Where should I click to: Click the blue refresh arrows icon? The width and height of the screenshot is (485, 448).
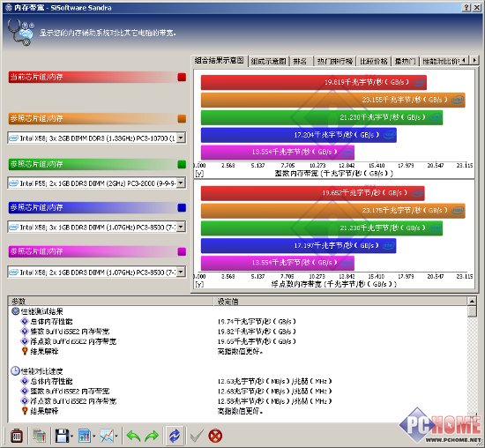click(175, 436)
